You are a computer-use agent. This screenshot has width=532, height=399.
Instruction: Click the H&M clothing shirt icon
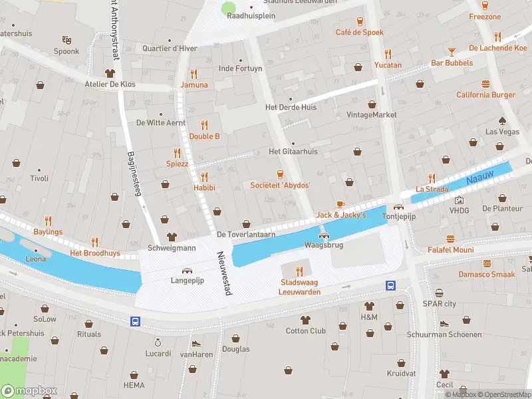369,306
